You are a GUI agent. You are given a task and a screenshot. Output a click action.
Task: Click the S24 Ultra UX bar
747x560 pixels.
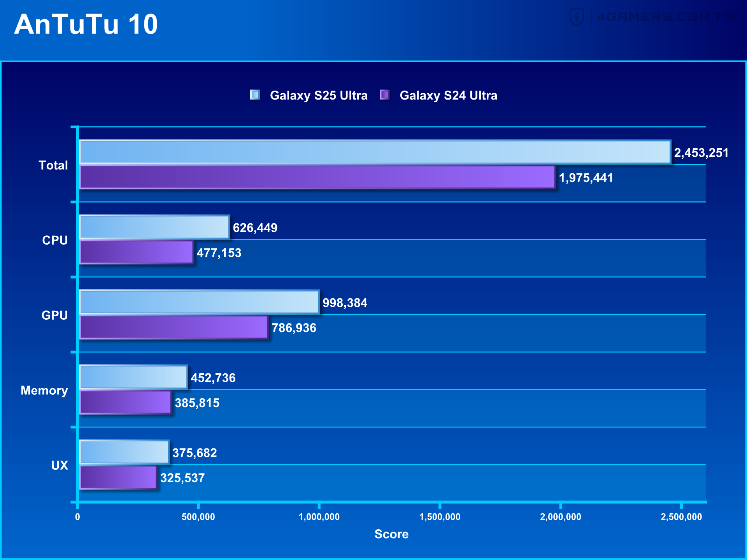point(118,478)
